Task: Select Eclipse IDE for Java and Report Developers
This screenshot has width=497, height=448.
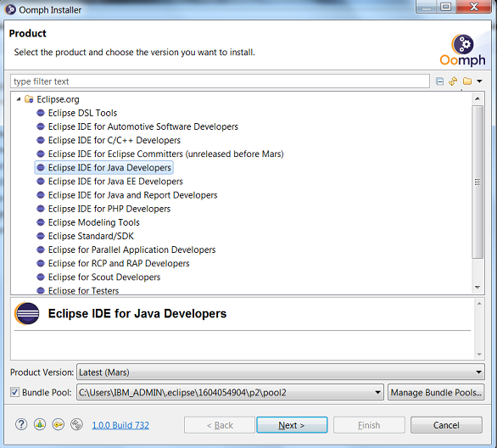Action: (132, 195)
